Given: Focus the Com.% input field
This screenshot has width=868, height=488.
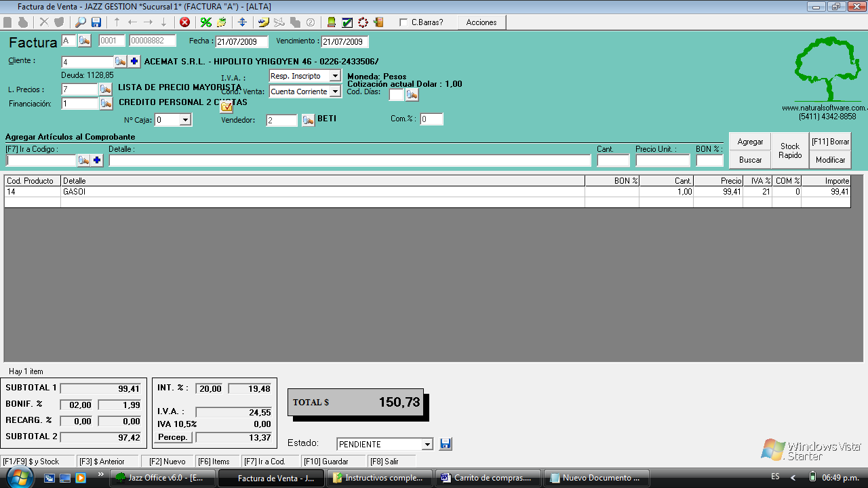Looking at the screenshot, I should pyautogui.click(x=431, y=119).
